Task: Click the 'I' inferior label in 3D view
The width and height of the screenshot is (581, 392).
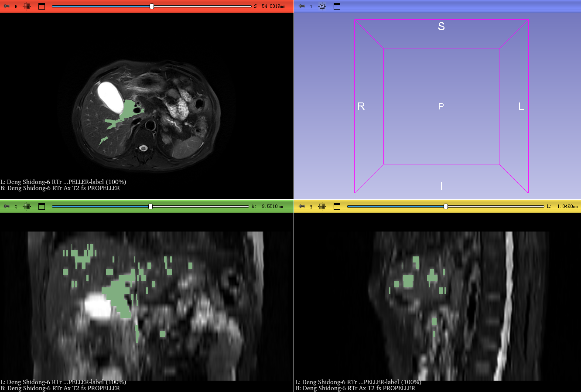Action: tap(441, 186)
